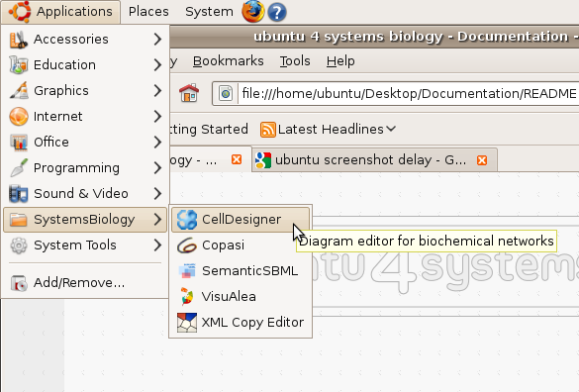Click the SemanticSBML icon
Image resolution: width=579 pixels, height=392 pixels.
pos(187,271)
